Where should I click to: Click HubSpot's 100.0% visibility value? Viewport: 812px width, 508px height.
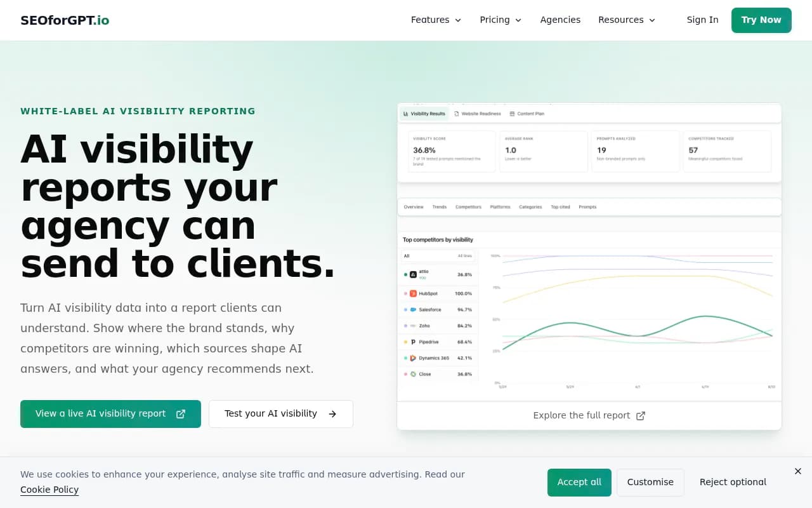(x=463, y=293)
